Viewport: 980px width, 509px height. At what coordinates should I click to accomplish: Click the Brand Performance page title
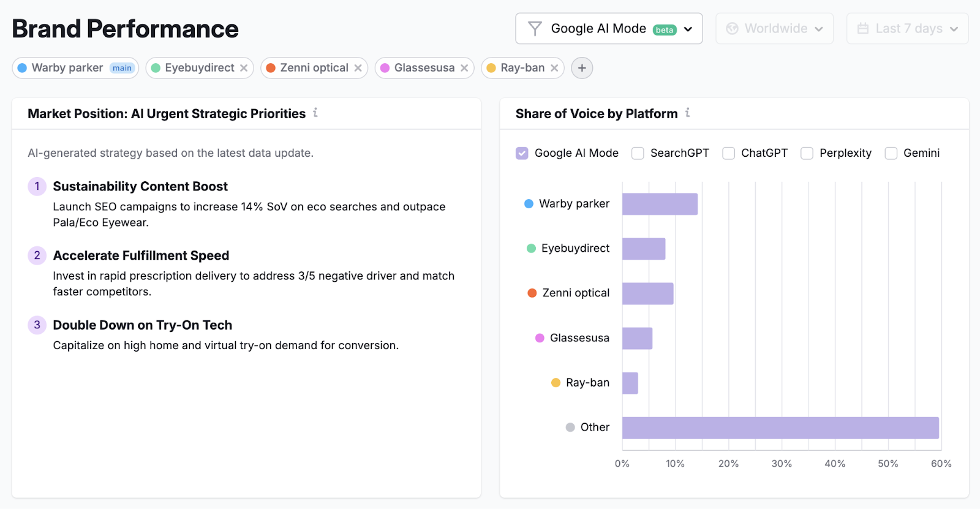click(x=126, y=29)
